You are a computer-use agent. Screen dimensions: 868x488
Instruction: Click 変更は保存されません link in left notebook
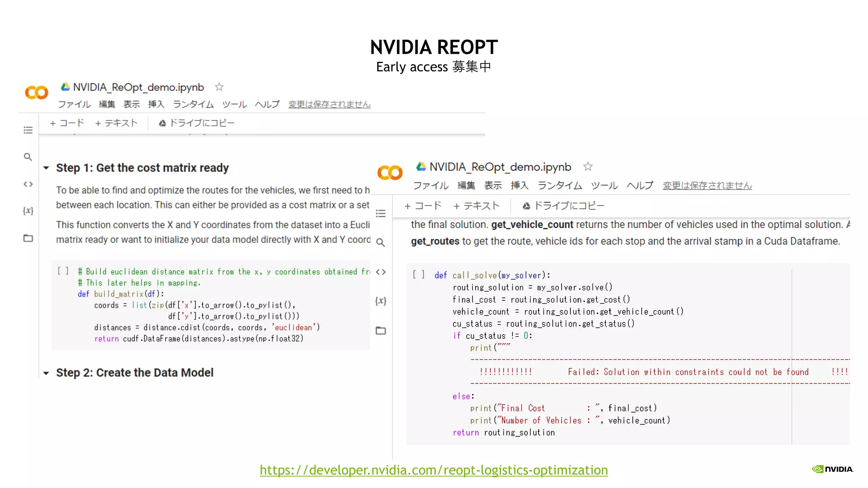point(329,104)
